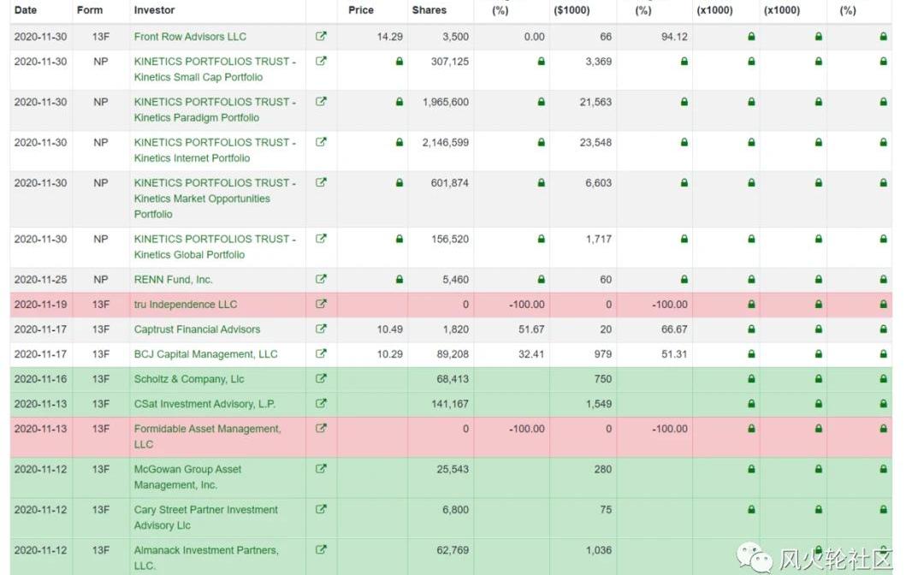Viewport: 924px width, 575px height.
Task: Select the percentage cell 32.41
Action: pos(531,354)
